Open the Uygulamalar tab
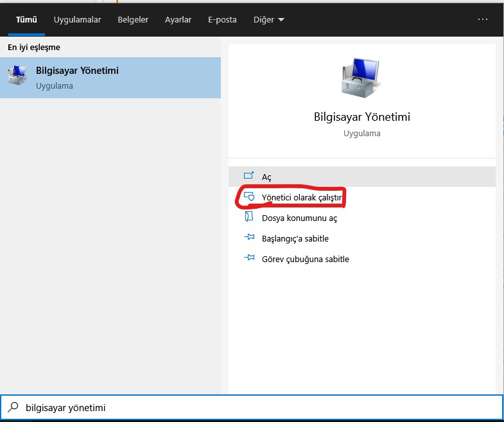 coord(77,20)
